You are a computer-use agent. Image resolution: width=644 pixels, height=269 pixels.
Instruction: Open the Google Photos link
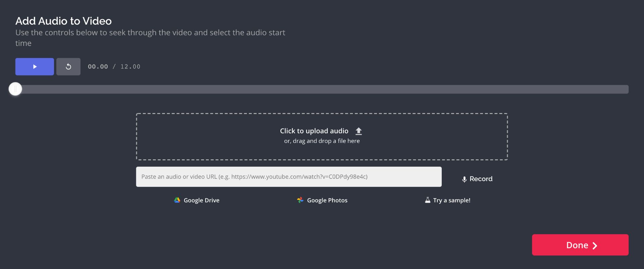coord(327,201)
